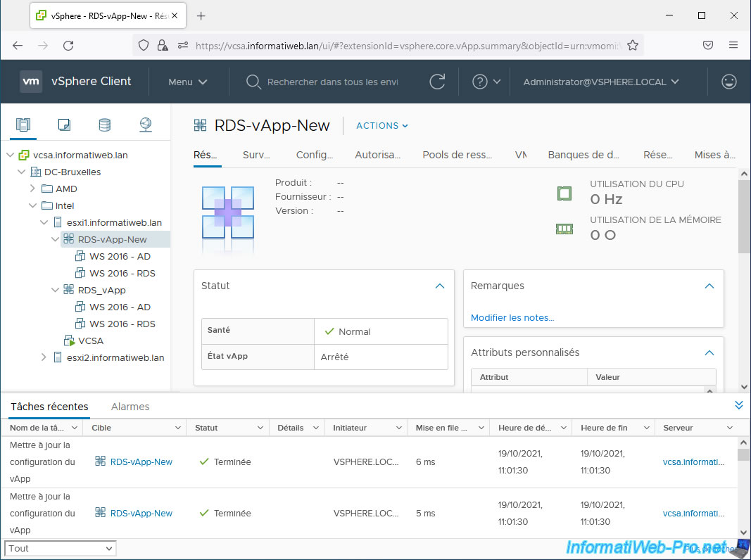Image resolution: width=751 pixels, height=560 pixels.
Task: Open the help question mark menu
Action: click(486, 82)
